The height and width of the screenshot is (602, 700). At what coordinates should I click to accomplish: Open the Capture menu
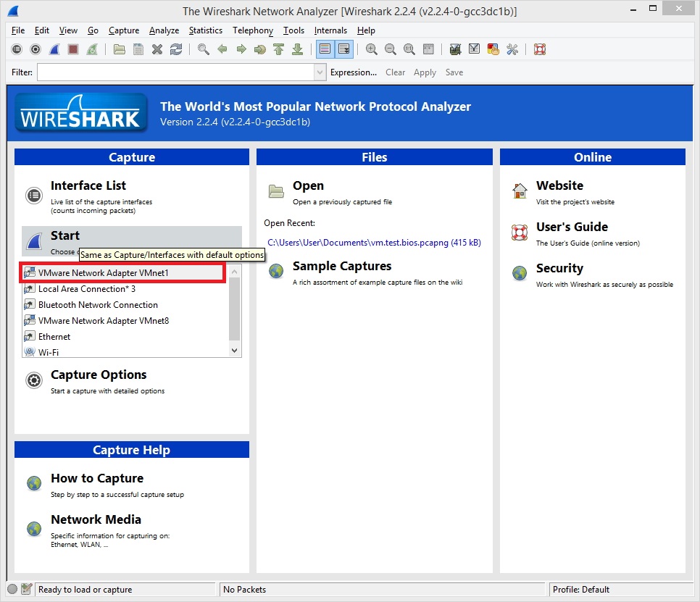point(124,30)
